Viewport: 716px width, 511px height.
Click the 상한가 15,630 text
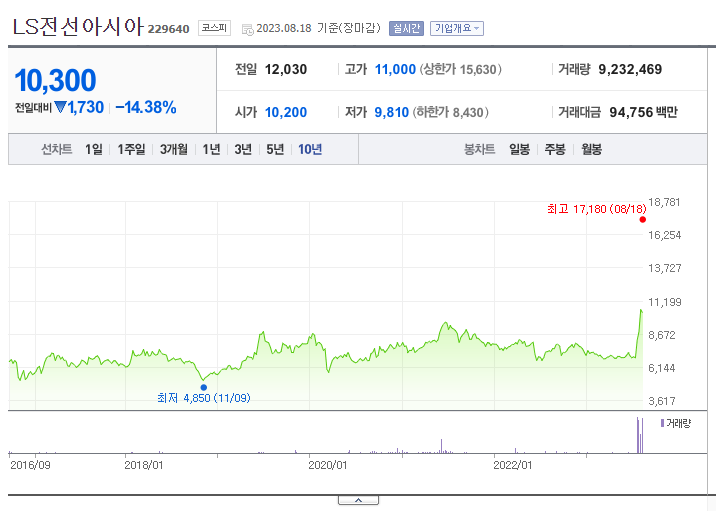pos(461,69)
